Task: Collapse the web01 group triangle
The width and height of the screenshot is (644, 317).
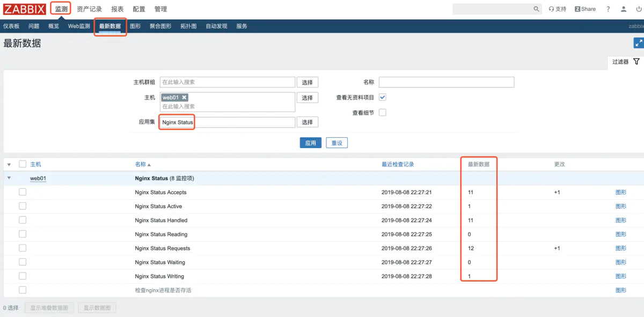Action: click(9, 178)
